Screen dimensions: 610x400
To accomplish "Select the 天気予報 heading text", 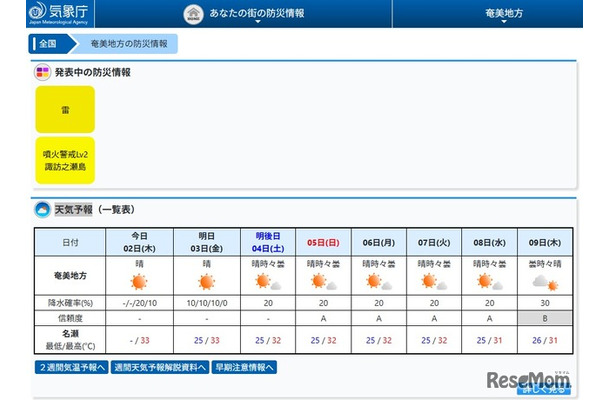I will coord(74,210).
